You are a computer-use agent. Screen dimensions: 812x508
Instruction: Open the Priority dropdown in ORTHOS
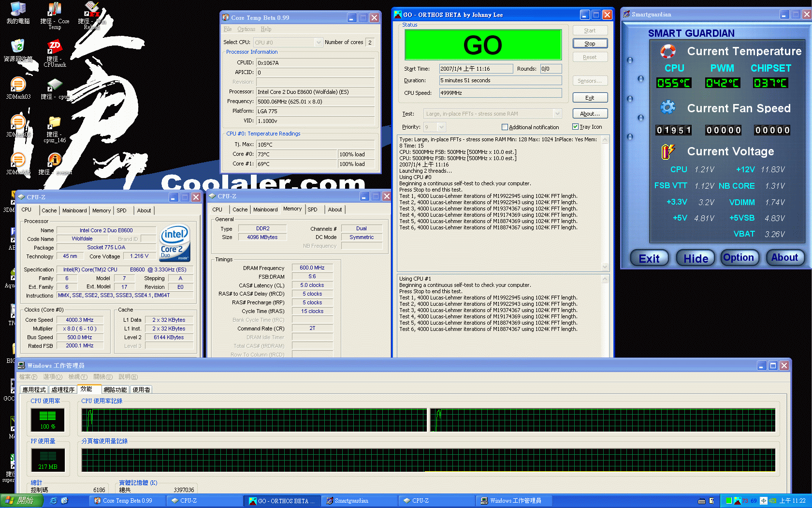pos(441,127)
